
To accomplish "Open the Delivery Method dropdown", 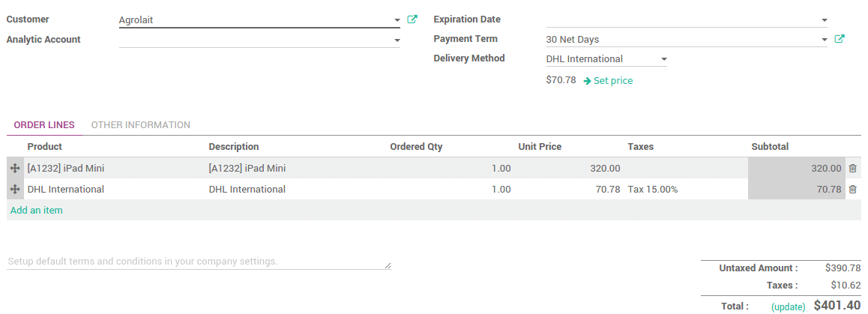I will pos(663,59).
